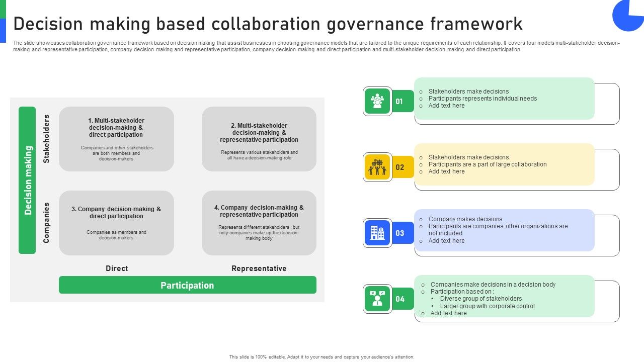Select the yellow collaboration team icon
This screenshot has width=644, height=362.
click(377, 167)
